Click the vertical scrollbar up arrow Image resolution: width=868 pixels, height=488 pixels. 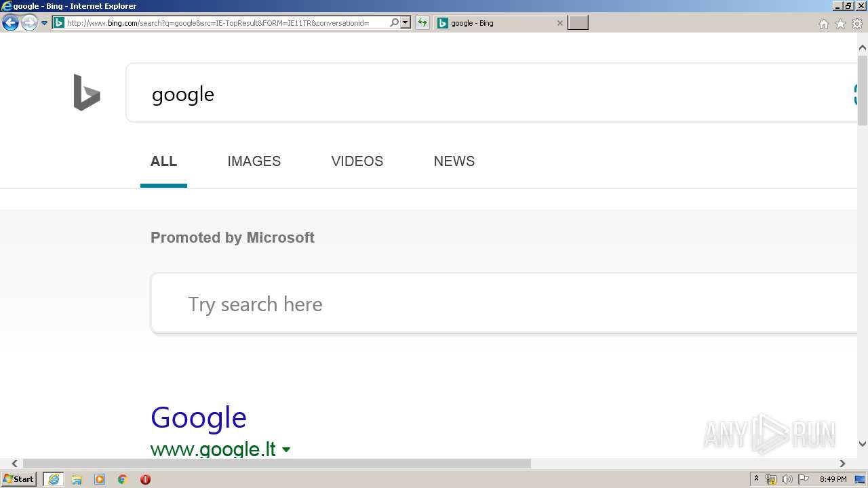[863, 47]
